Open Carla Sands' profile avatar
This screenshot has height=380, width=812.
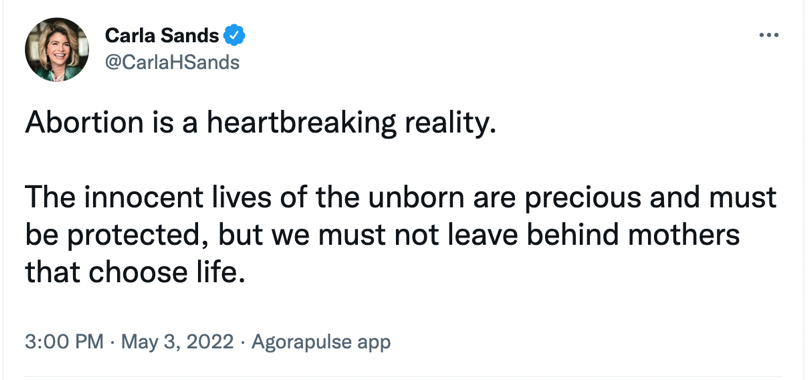(x=56, y=50)
